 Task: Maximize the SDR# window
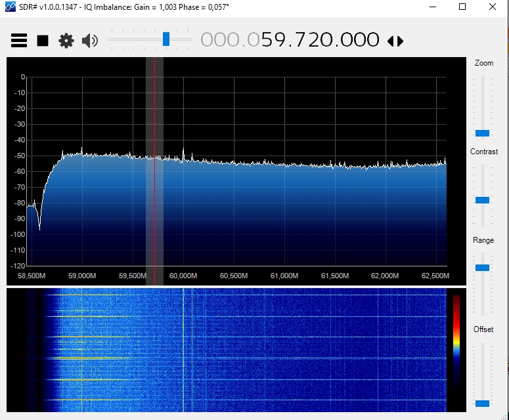[462, 7]
